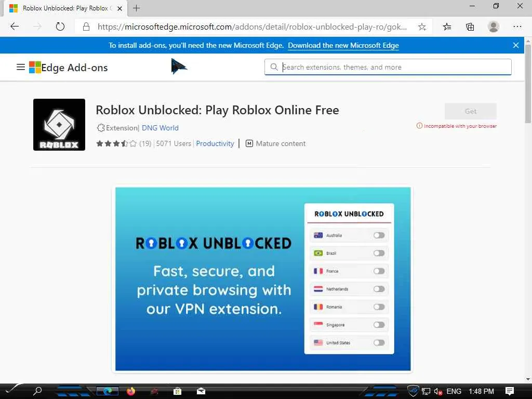Viewport: 532px width, 399px height.
Task: Open Microsoft Store from taskbar
Action: pyautogui.click(x=177, y=391)
